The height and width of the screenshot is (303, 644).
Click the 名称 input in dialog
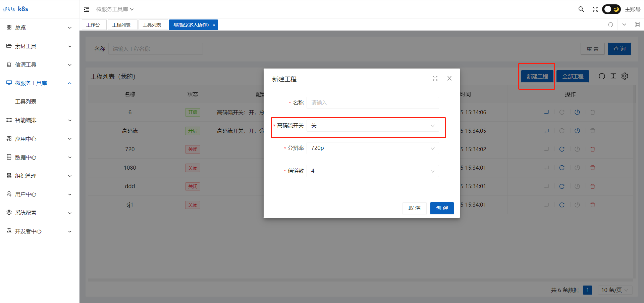tap(372, 103)
